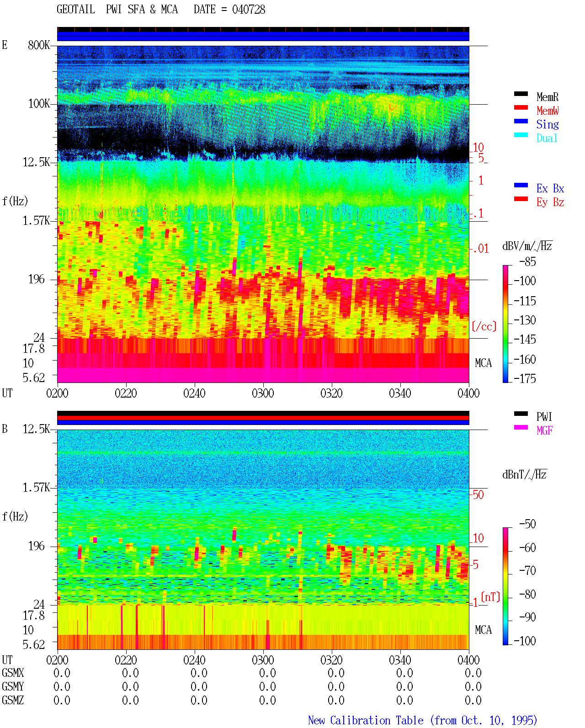Click the "Dual" legend label

pyautogui.click(x=548, y=138)
